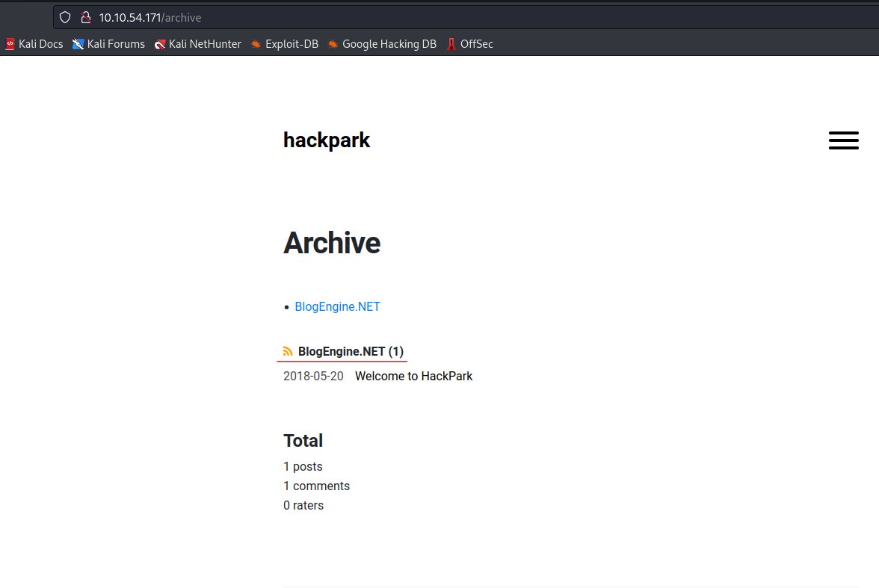Viewport: 879px width, 588px height.
Task: Open the hamburger navigation menu
Action: pyautogui.click(x=843, y=140)
